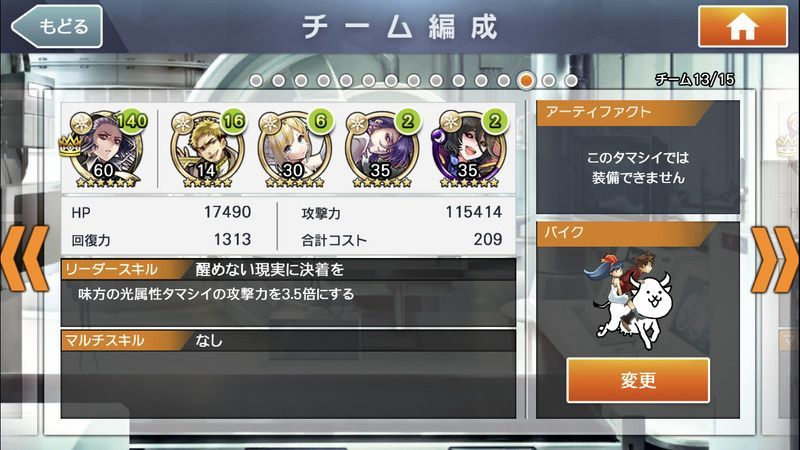
Task: Tap the crown leader badge
Action: click(x=70, y=145)
